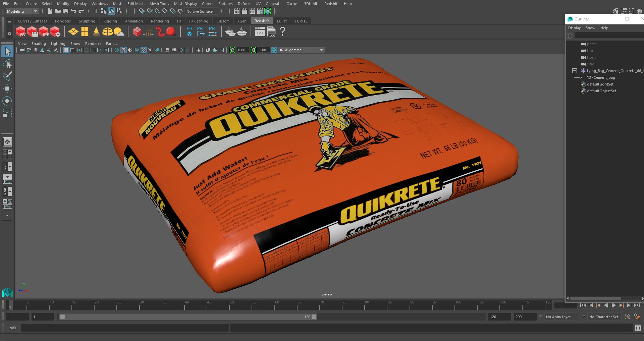Open the viewport Renderer menu
Screen dimensions: 644x341
[x=93, y=44]
